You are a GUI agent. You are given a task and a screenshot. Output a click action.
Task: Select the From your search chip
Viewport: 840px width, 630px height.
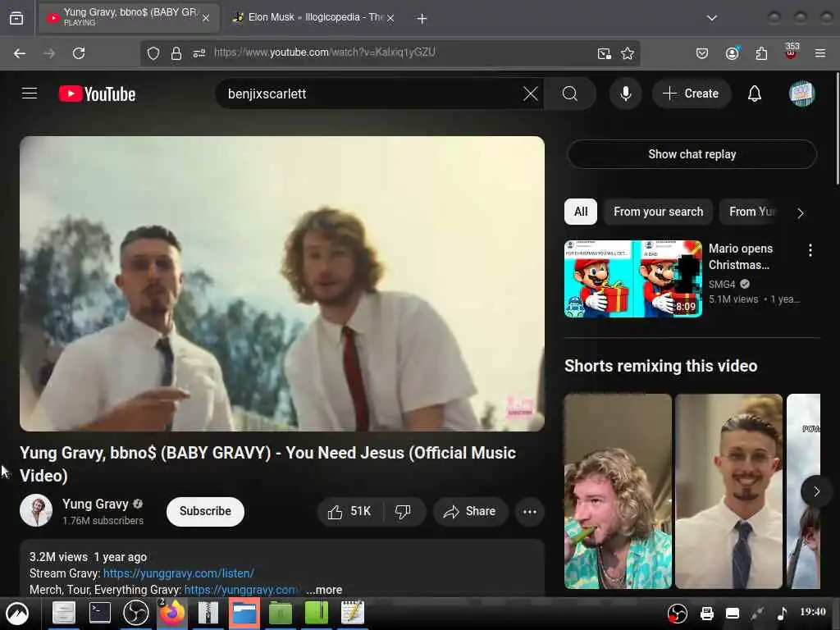[x=659, y=212]
